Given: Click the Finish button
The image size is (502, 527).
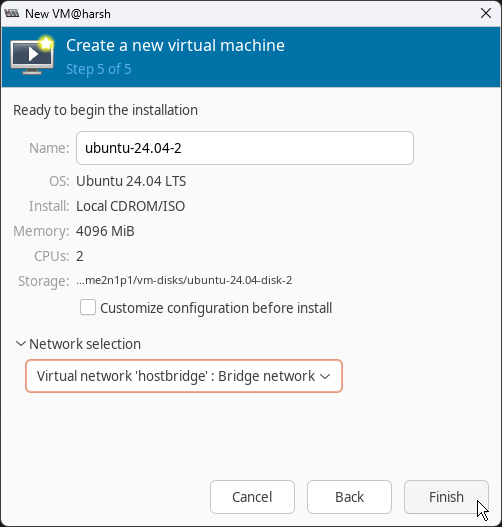Looking at the screenshot, I should tap(446, 497).
